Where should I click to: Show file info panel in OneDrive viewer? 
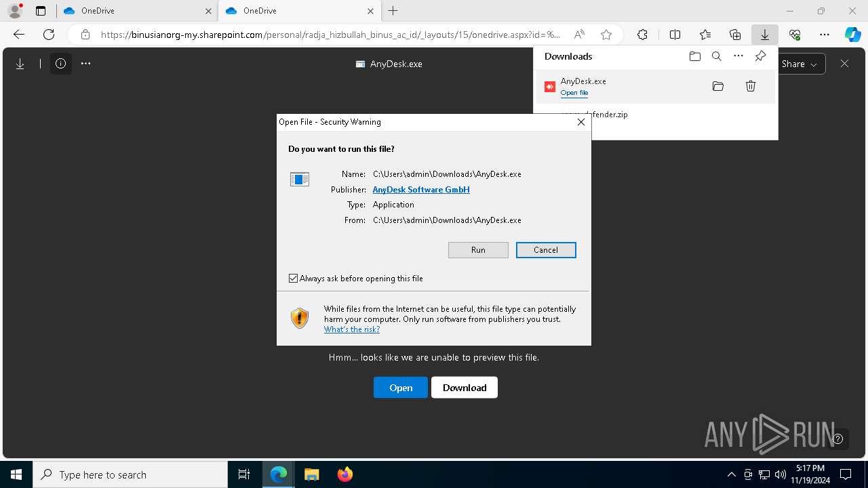61,64
